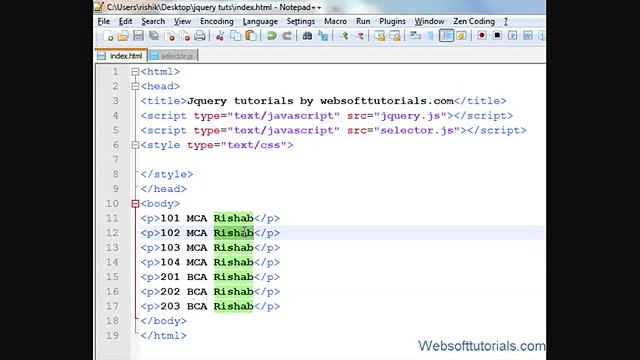
Task: Collapse the html fold marker on line 1
Action: point(135,72)
